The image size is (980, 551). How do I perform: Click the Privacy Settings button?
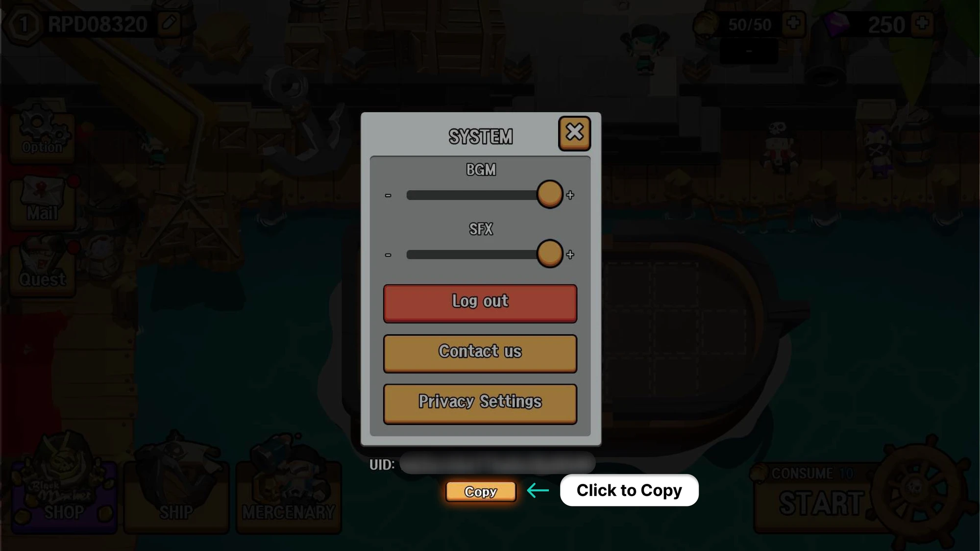pos(480,401)
